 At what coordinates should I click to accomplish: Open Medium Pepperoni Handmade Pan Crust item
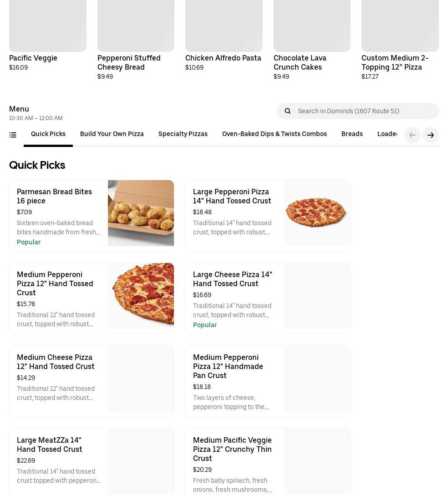(228, 366)
